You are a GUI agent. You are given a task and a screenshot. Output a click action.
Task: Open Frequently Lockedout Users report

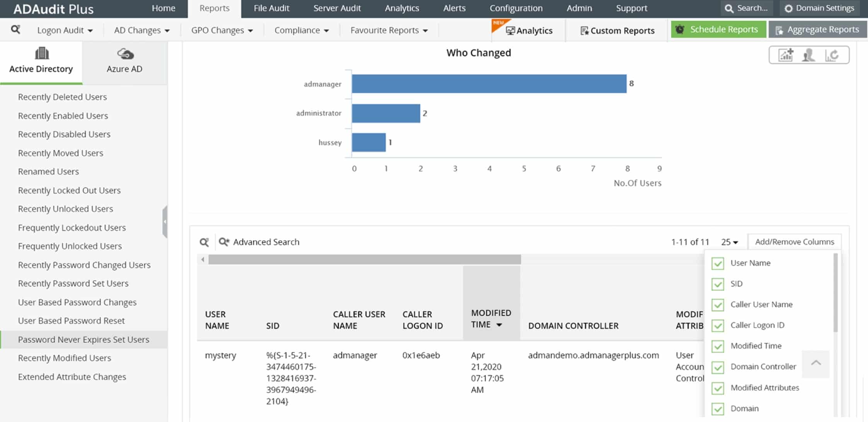72,228
